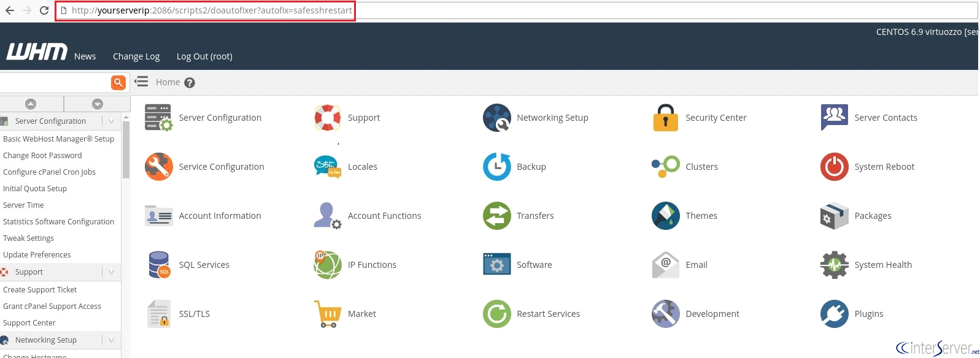Open the IP Functions globe icon
Viewport: 980px width, 358px height.
328,265
